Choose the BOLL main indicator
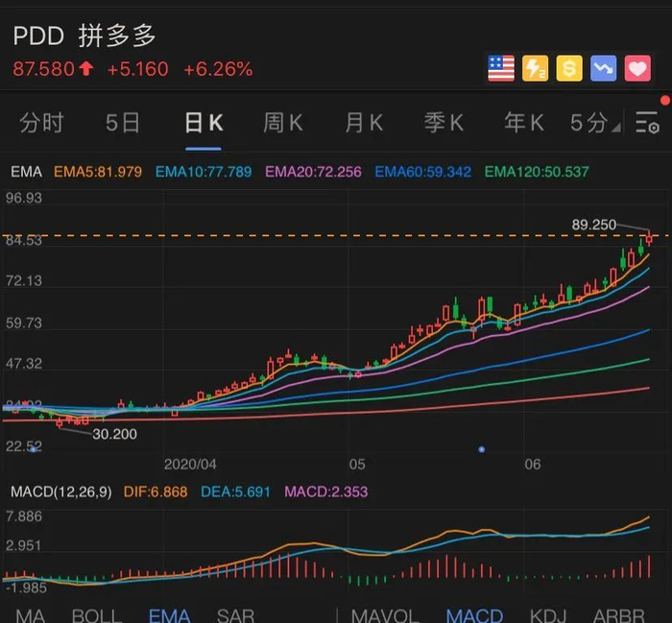 pyautogui.click(x=97, y=616)
